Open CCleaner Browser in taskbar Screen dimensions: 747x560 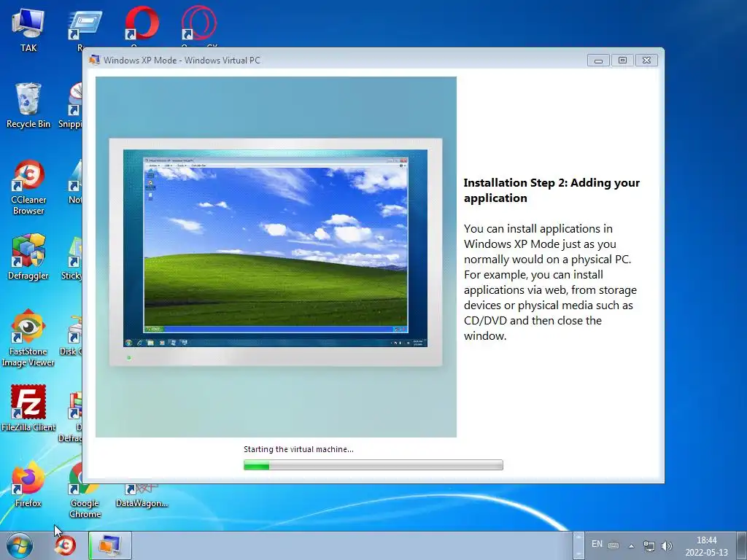click(65, 545)
